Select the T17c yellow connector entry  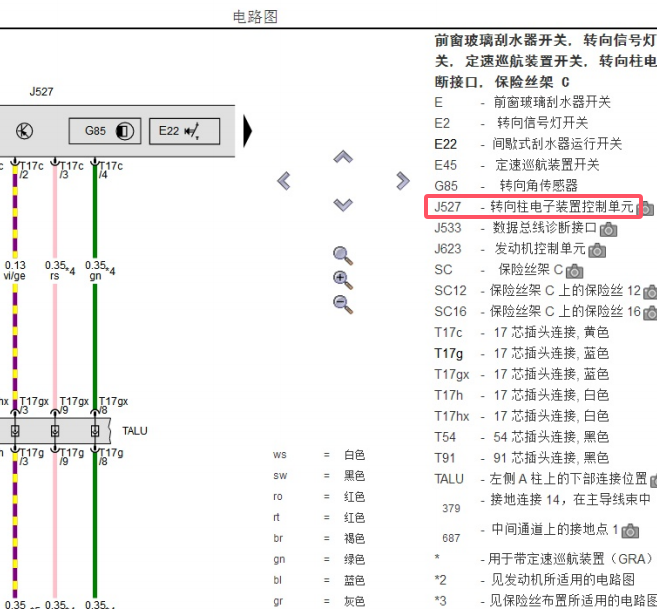coord(522,332)
